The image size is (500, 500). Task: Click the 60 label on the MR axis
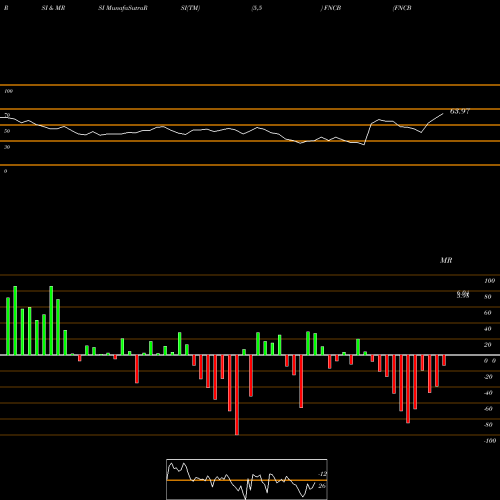tap(487, 313)
